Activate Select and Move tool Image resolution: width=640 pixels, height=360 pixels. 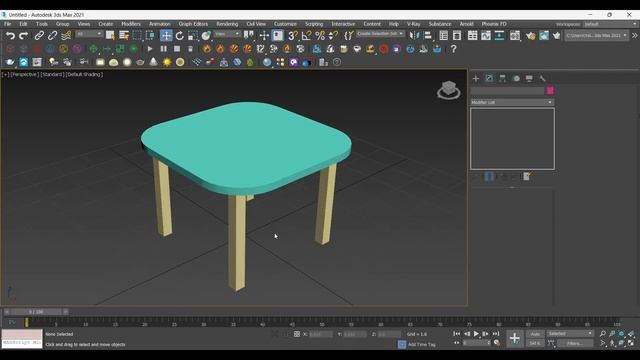coord(166,36)
